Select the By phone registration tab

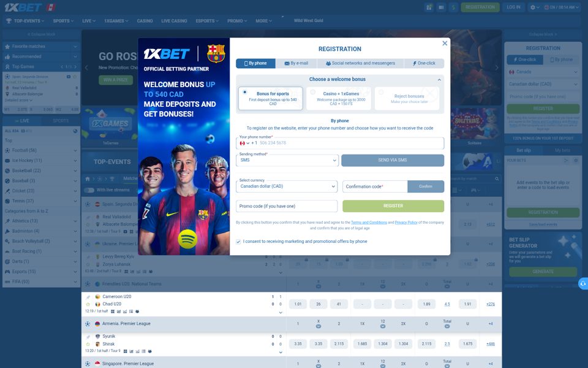click(x=255, y=63)
